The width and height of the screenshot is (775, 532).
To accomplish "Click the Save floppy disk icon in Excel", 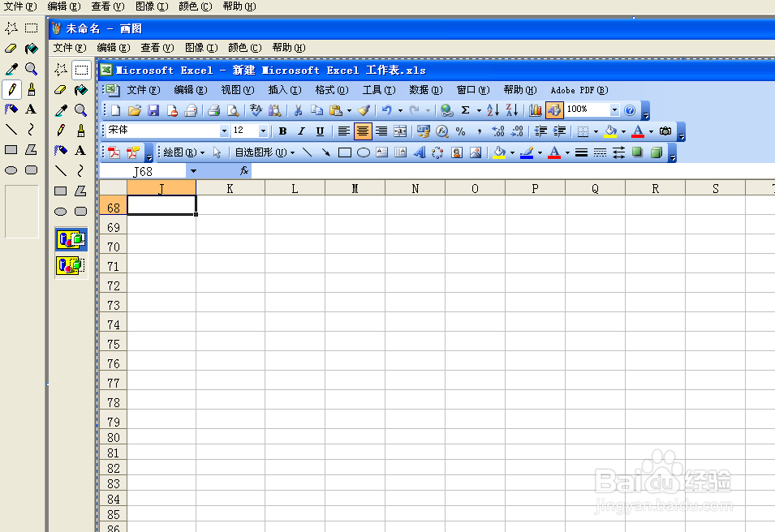I will click(x=153, y=110).
